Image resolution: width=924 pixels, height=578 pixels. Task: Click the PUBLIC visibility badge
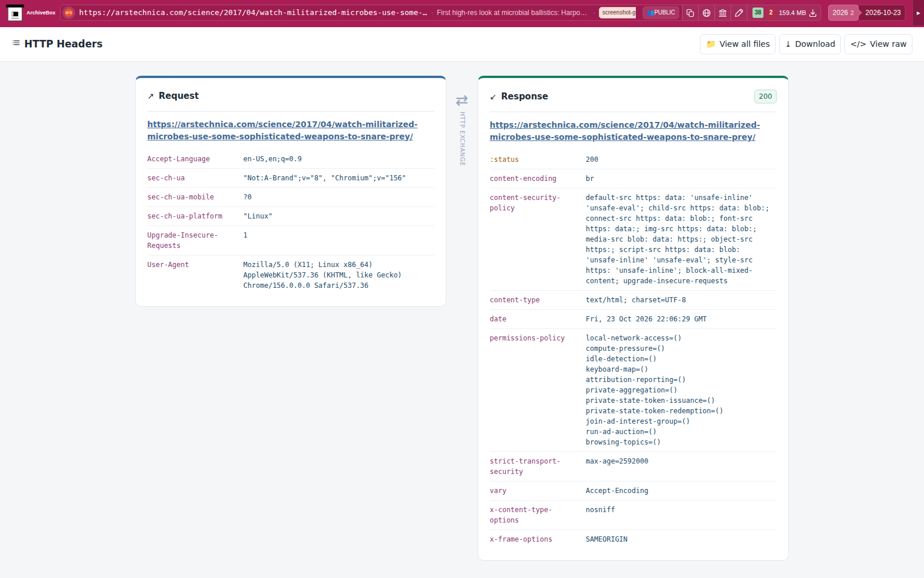(661, 13)
